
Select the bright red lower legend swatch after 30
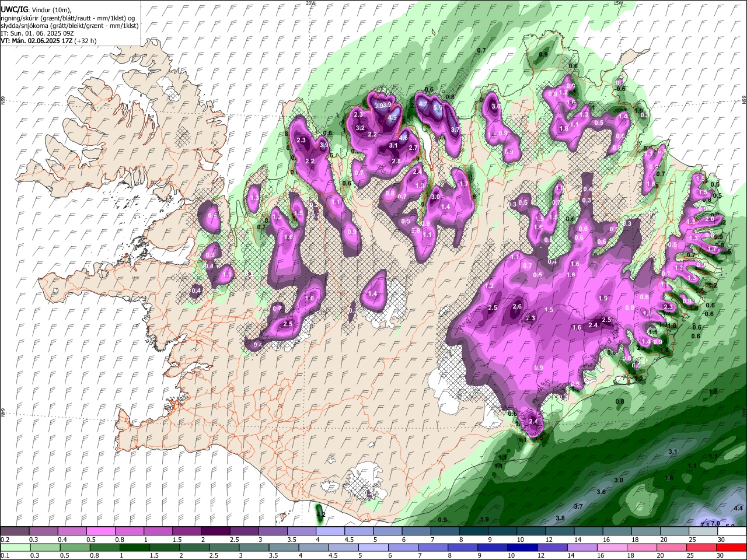point(731,548)
